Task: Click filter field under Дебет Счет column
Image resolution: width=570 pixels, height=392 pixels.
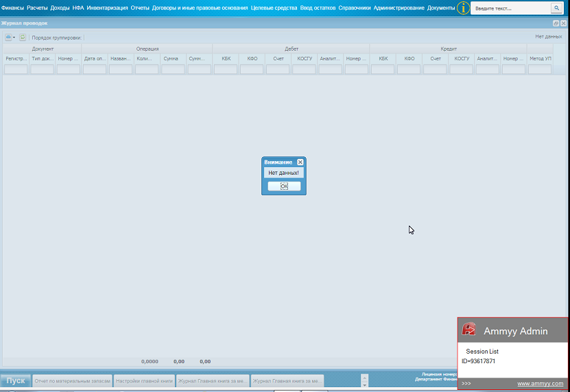Action: pyautogui.click(x=278, y=69)
